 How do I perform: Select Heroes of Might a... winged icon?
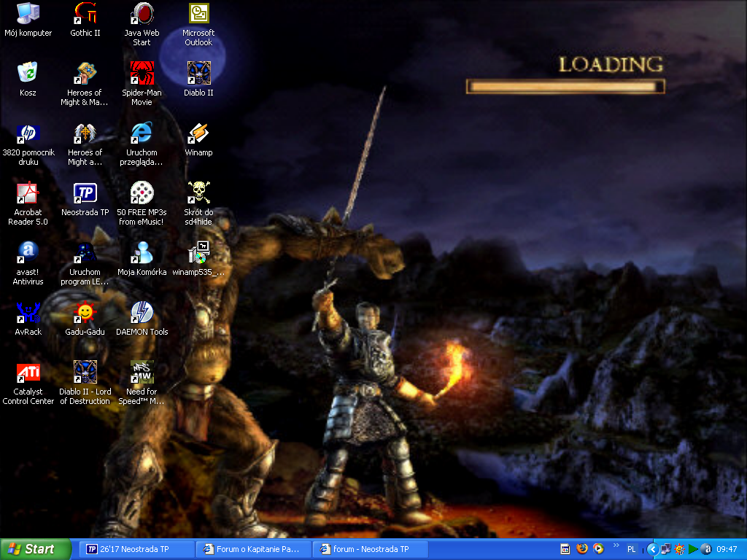[x=85, y=144]
